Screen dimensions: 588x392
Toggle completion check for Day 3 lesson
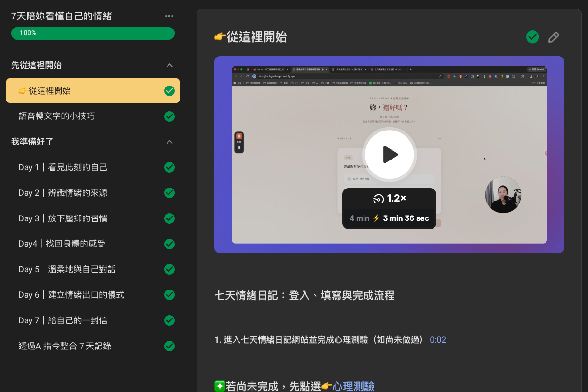click(x=169, y=218)
